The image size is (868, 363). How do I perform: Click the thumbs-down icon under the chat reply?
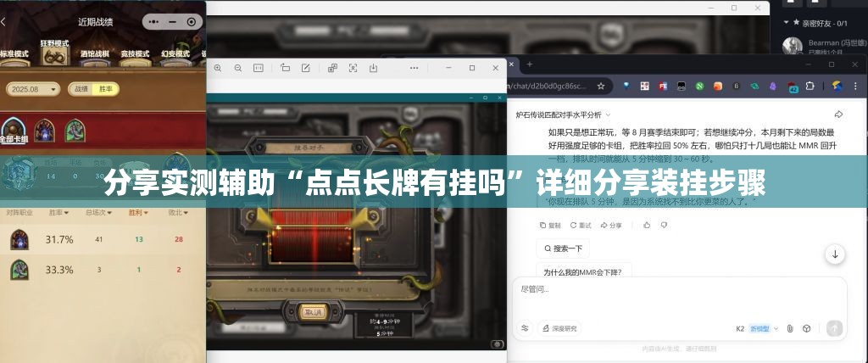tap(664, 225)
